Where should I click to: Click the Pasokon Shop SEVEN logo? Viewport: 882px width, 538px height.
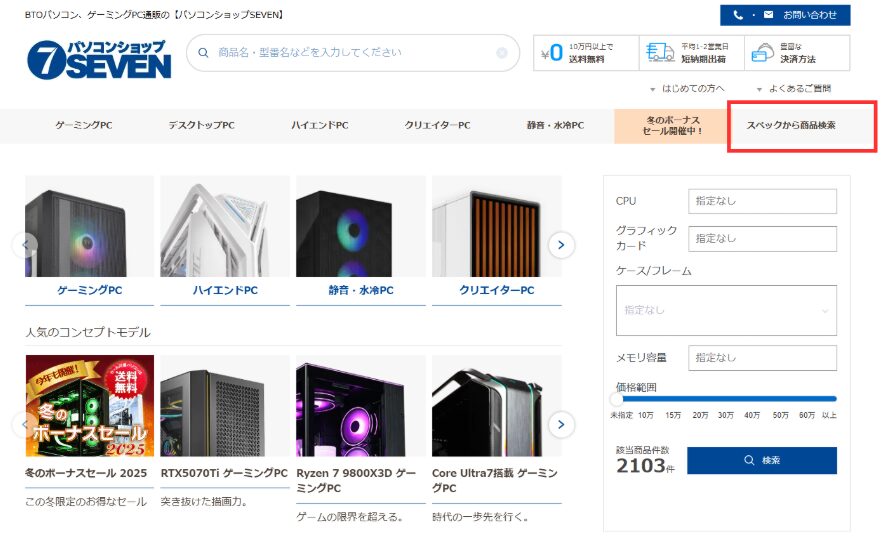[x=99, y=58]
